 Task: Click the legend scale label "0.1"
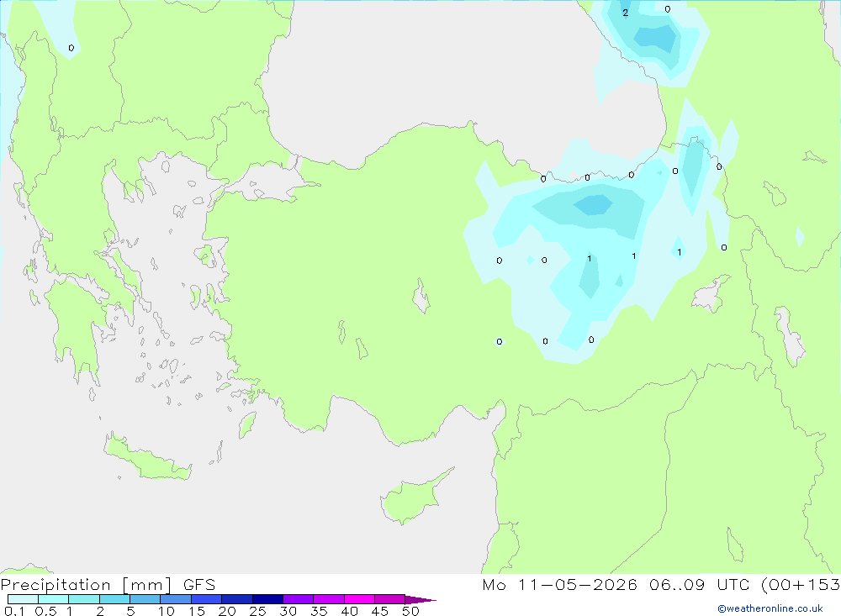[14, 611]
